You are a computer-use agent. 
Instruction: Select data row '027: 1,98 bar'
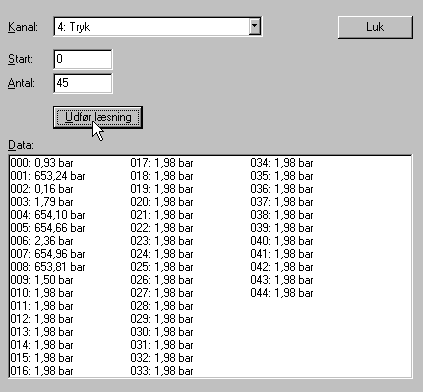(x=162, y=293)
